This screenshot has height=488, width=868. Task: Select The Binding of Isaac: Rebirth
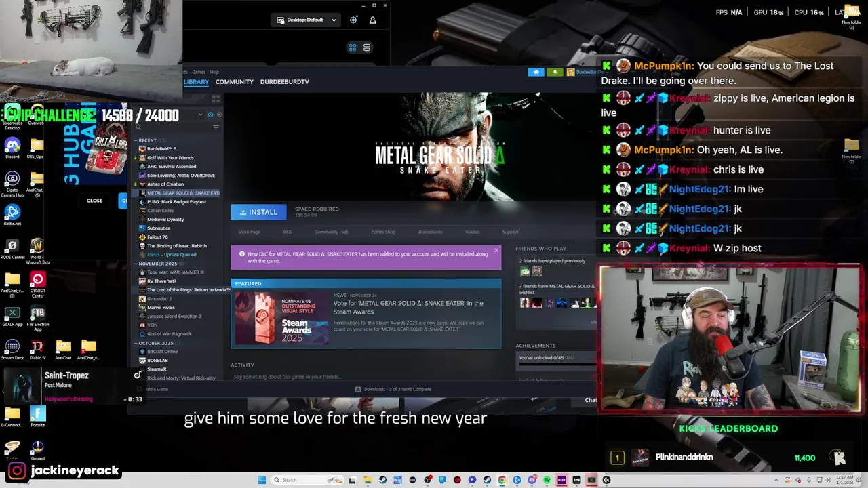[176, 246]
